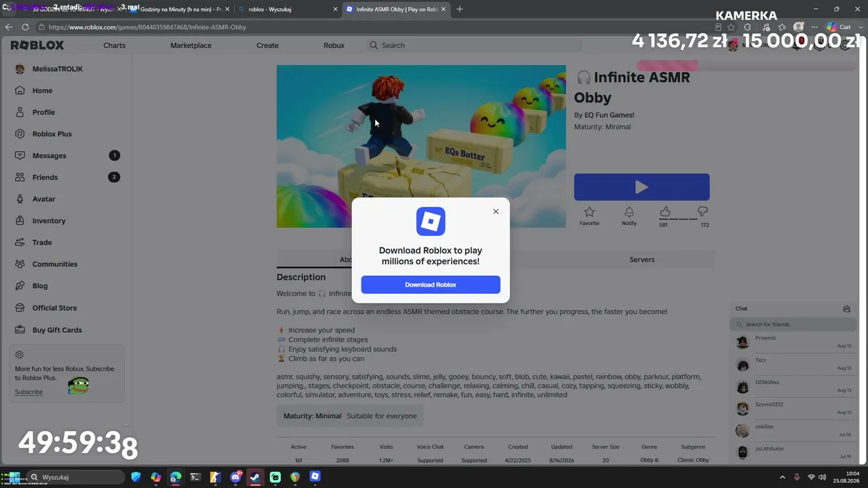Open MelissaTROLIK profile avatar in sidebar
Image resolution: width=868 pixels, height=488 pixels.
pyautogui.click(x=20, y=69)
